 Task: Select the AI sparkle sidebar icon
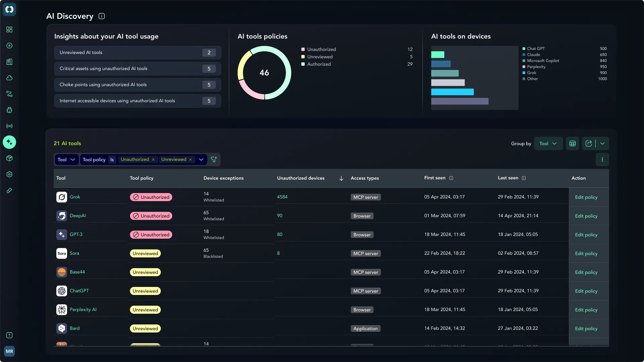9,142
